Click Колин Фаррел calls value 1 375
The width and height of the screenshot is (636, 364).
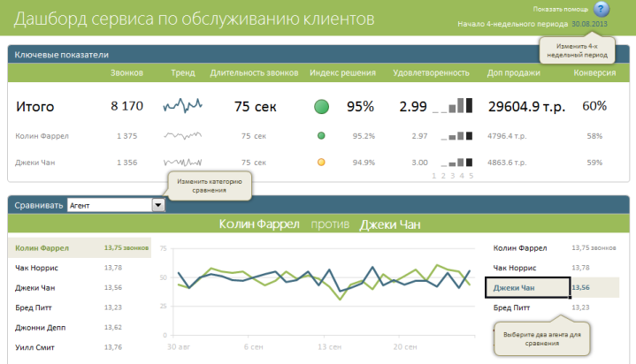[x=127, y=136]
